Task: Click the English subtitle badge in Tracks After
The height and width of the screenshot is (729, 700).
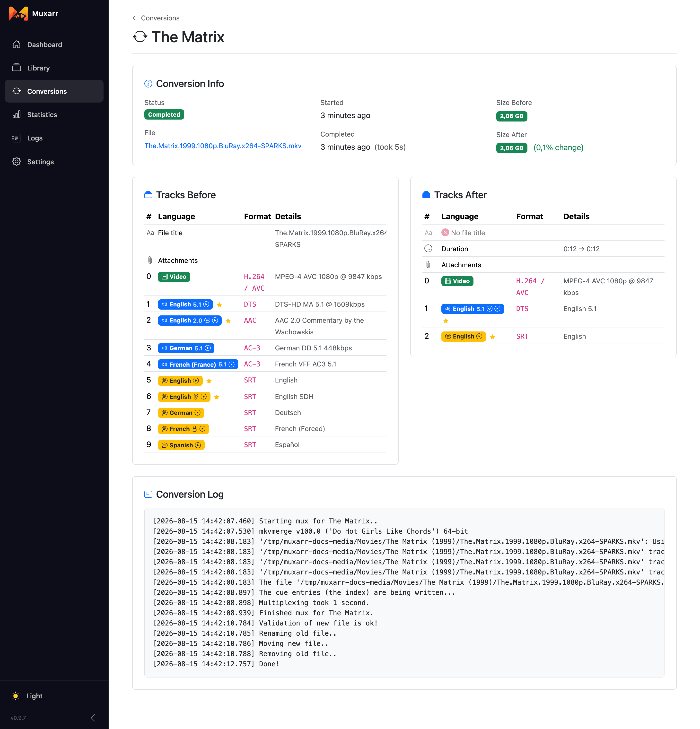Action: coord(464,337)
